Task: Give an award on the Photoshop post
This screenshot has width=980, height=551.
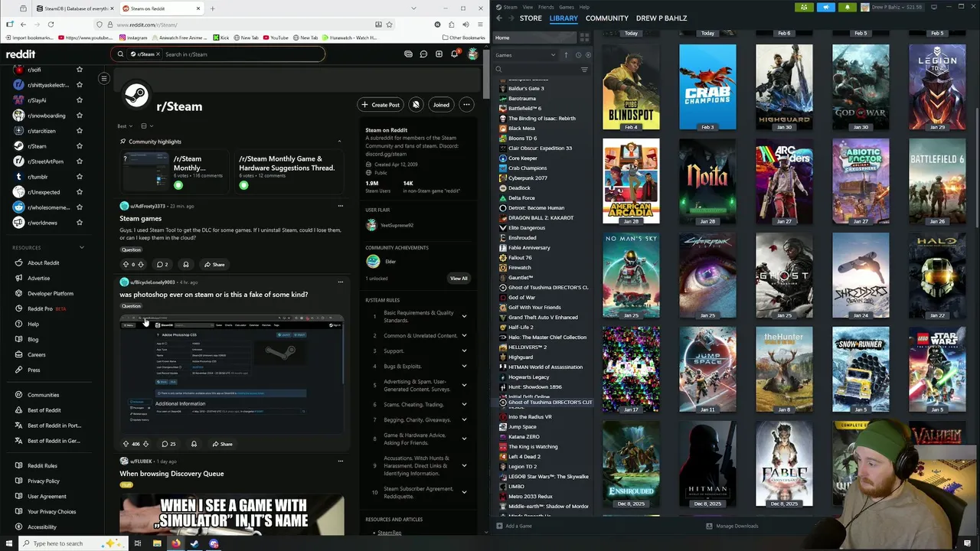Action: [194, 444]
